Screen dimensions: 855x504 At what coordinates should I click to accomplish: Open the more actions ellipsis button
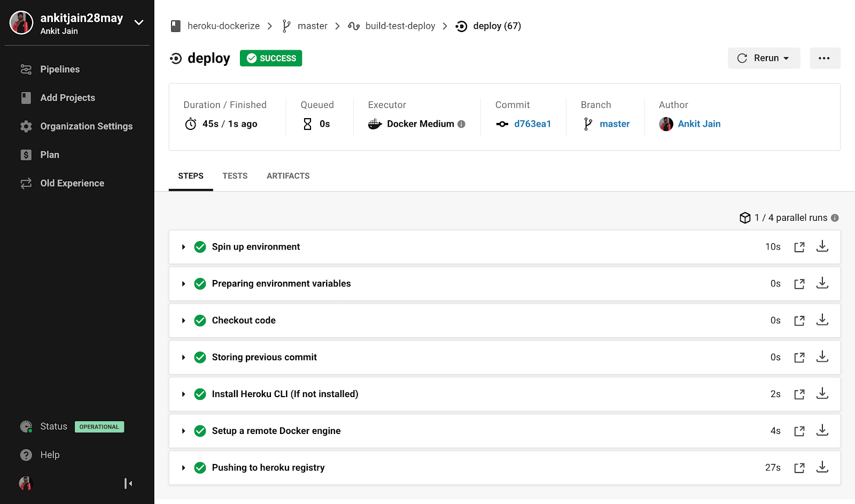tap(825, 58)
